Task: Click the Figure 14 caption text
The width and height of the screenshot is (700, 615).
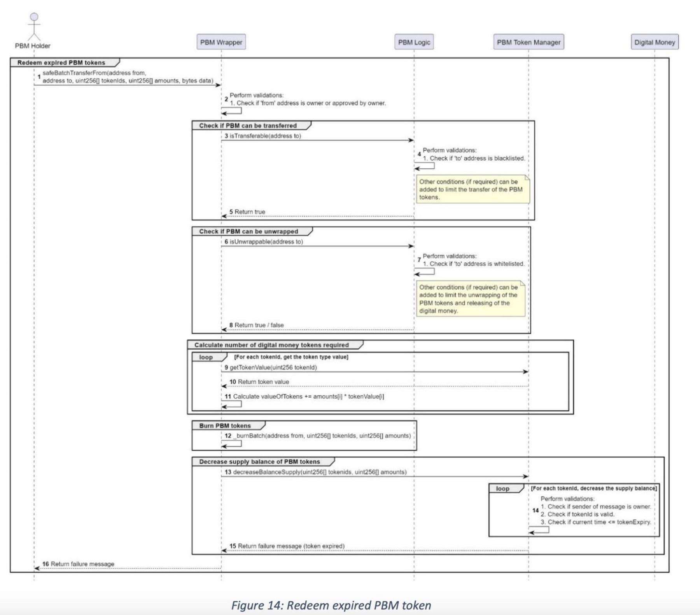Action: pos(331,605)
